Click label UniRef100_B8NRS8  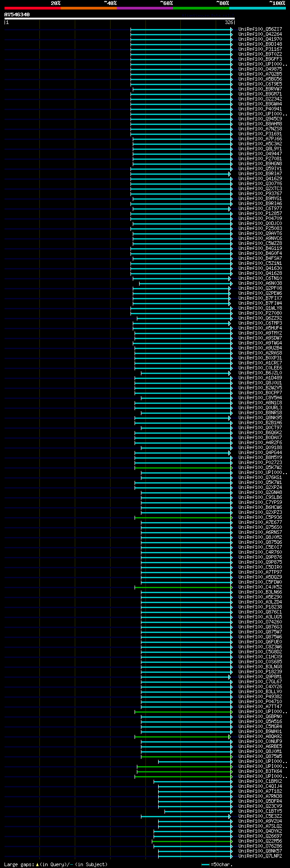tap(260, 412)
